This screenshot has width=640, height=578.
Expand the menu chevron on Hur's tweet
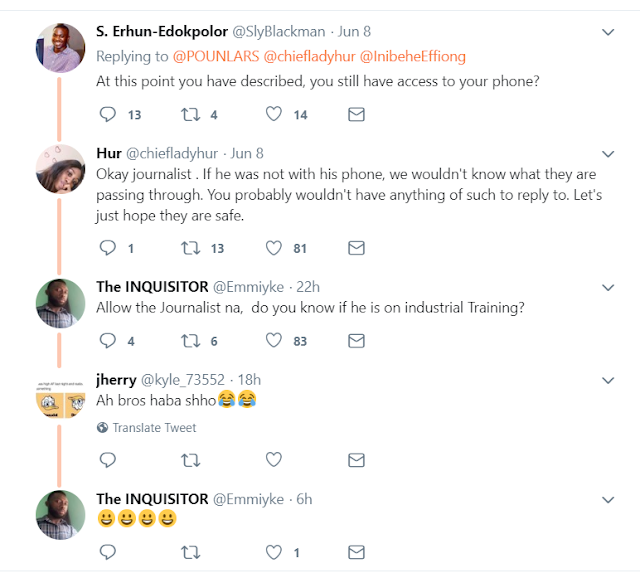608,154
